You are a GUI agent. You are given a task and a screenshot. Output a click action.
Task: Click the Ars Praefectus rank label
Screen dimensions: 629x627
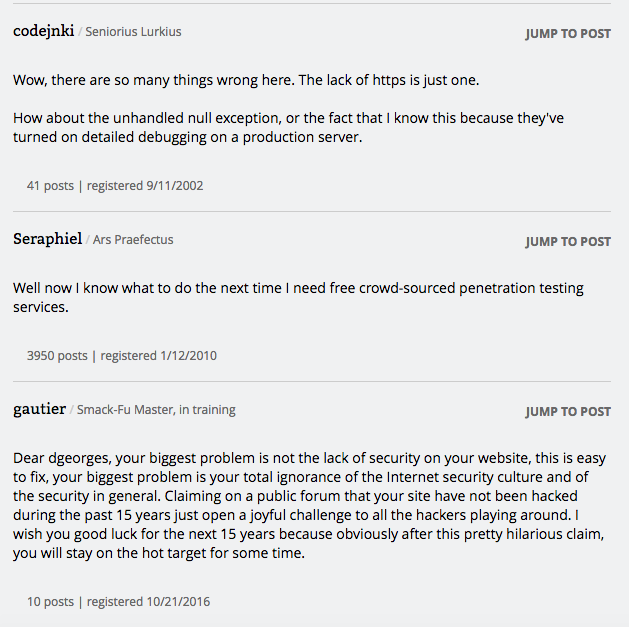click(x=133, y=239)
